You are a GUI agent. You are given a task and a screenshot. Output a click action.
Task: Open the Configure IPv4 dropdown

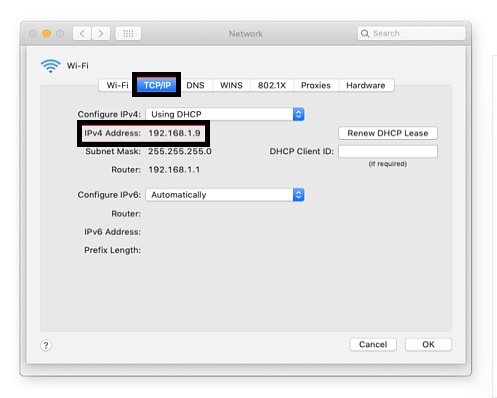coord(225,114)
